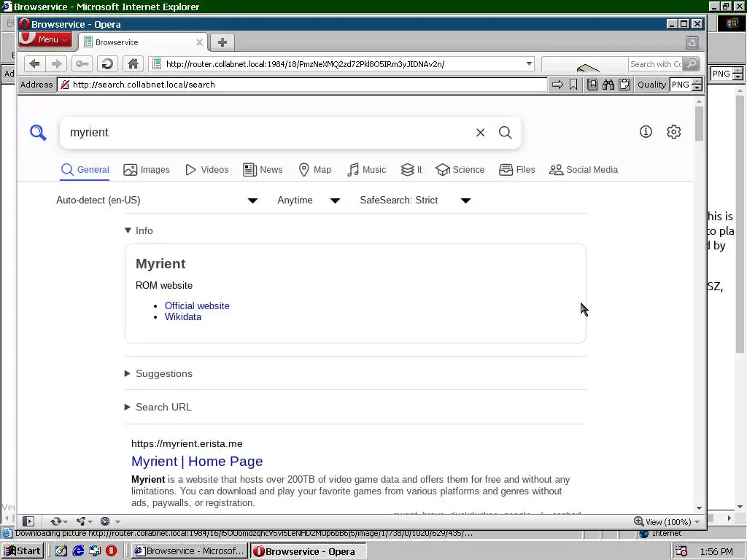Click Browservice bookmark ribbon icon
Screen dimensions: 747x560
pyautogui.click(x=573, y=85)
